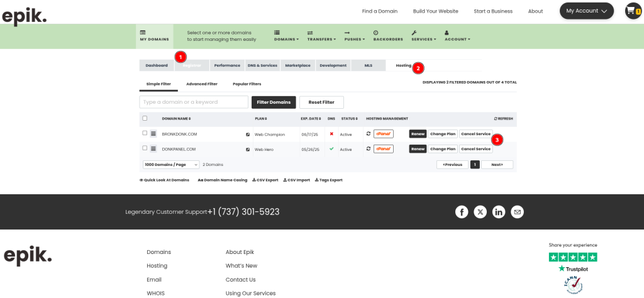
Task: Open the Popular Filters tab
Action: (247, 84)
